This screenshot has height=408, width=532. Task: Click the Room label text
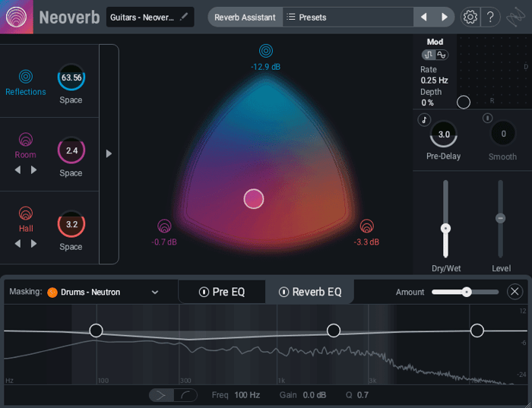tap(25, 155)
